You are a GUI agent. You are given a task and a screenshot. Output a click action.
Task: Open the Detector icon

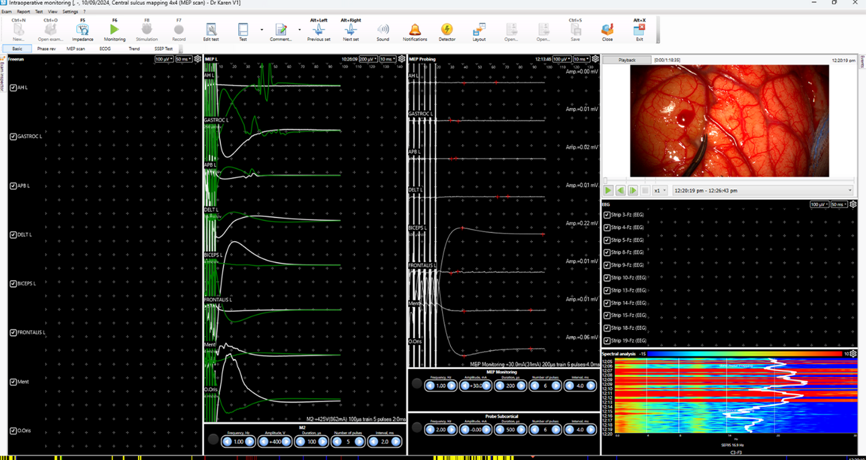[x=447, y=30]
